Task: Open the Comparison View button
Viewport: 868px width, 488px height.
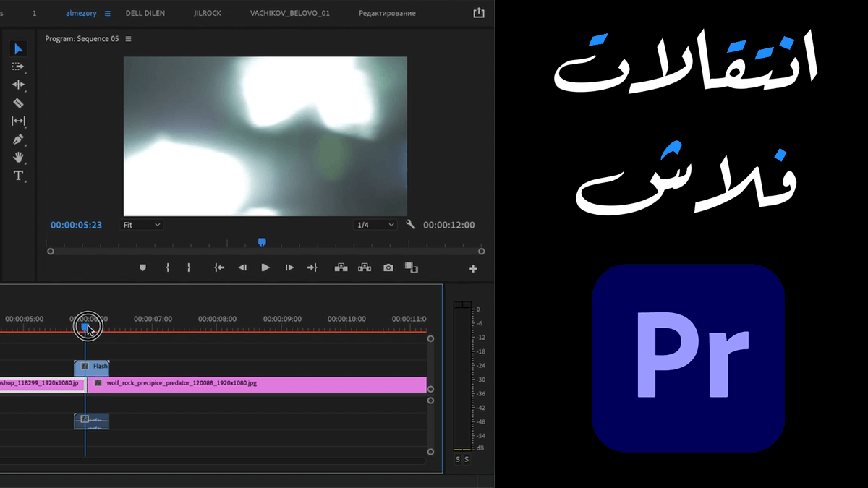Action: coord(412,267)
